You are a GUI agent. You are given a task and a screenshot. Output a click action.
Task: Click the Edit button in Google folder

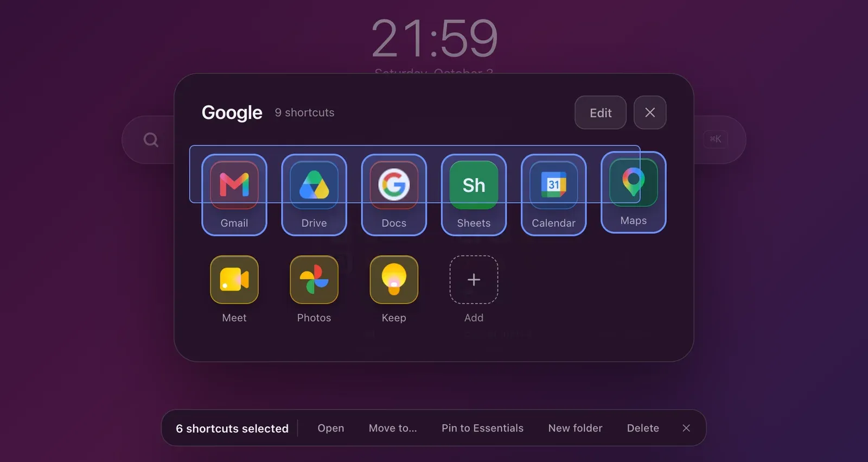[601, 112]
